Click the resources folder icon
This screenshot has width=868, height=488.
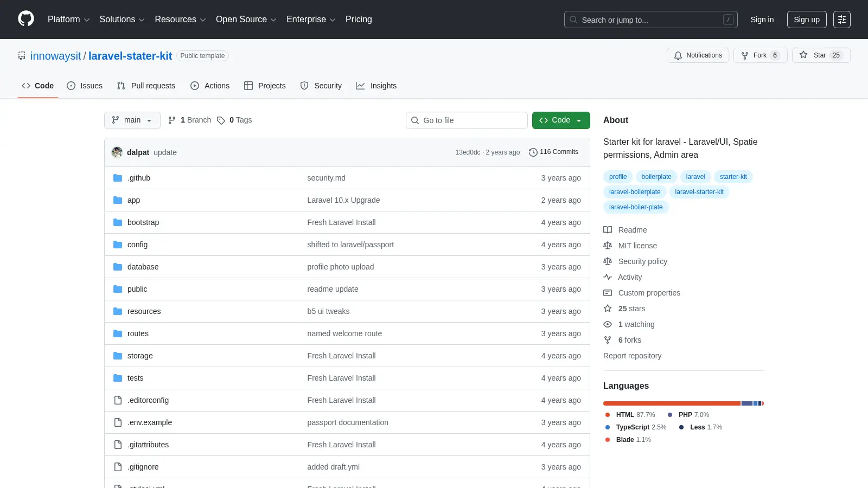[118, 311]
